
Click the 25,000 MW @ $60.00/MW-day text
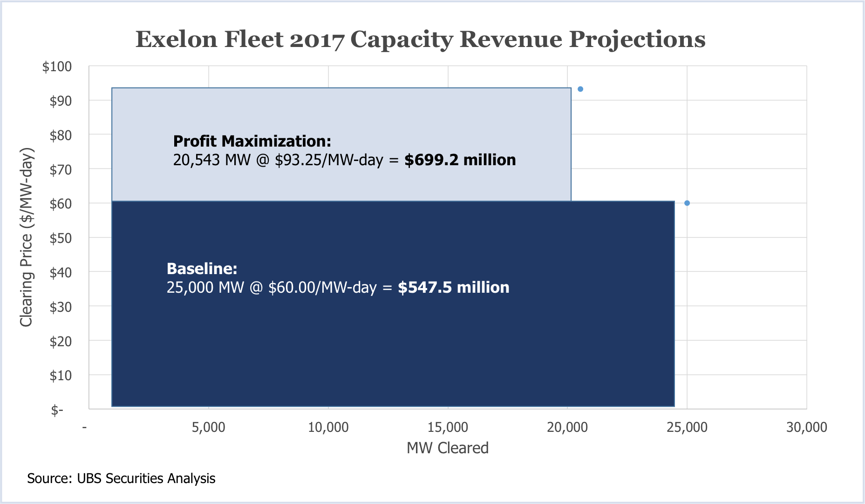coord(271,288)
